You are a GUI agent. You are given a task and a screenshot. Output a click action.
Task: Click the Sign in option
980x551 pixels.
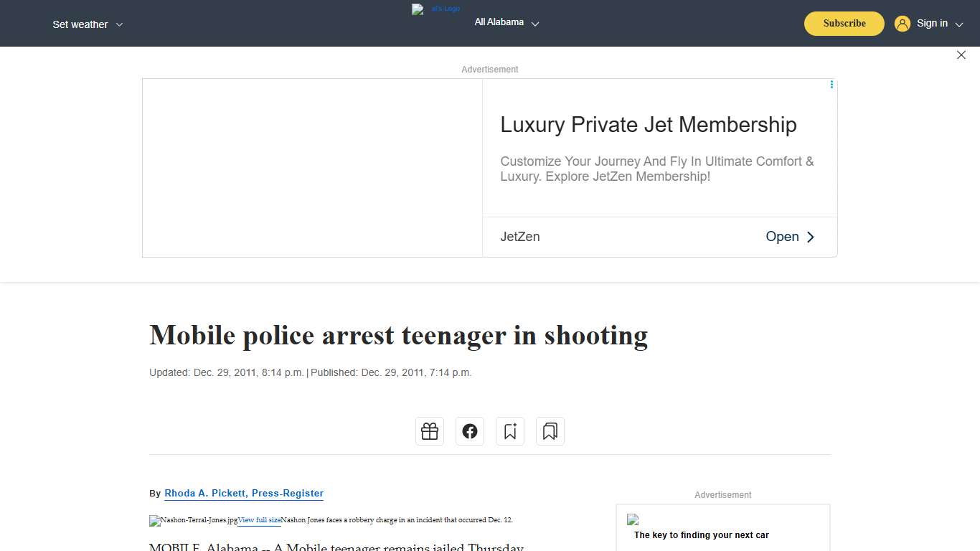[932, 23]
